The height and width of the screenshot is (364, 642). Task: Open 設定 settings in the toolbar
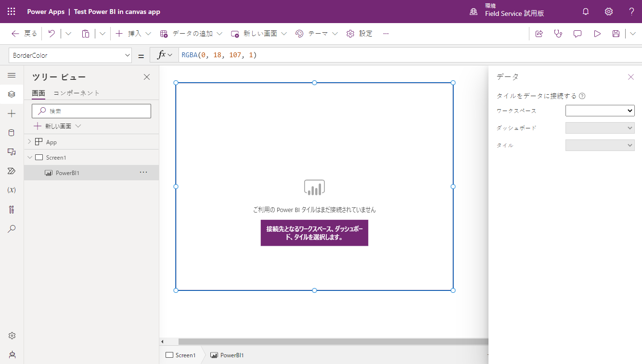360,34
